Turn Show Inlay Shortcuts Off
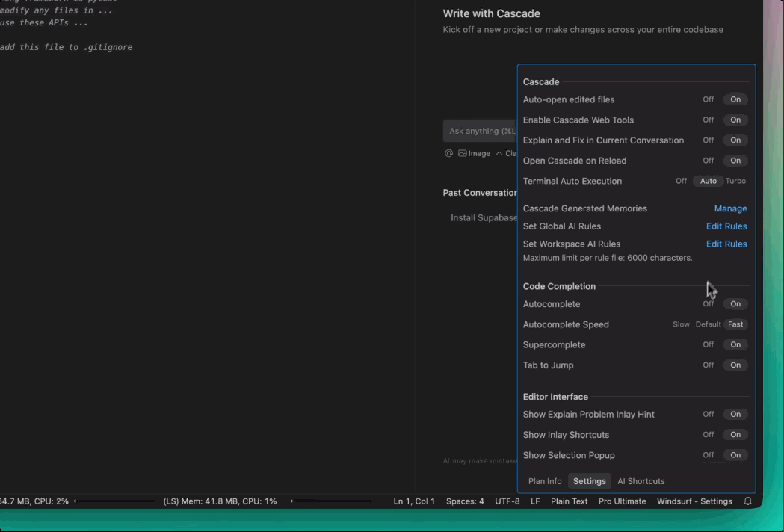Screen dimensions: 784x532 pos(708,435)
